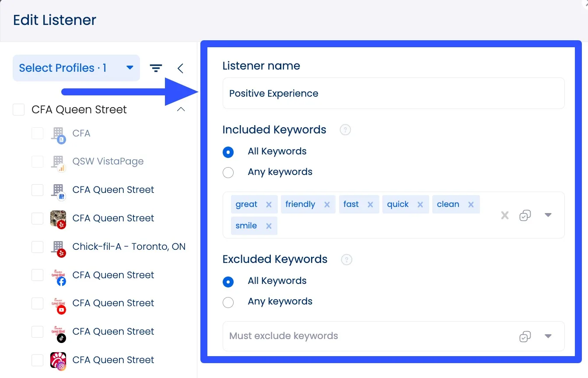
Task: Collapse the profiles panel with left chevron
Action: [x=180, y=68]
